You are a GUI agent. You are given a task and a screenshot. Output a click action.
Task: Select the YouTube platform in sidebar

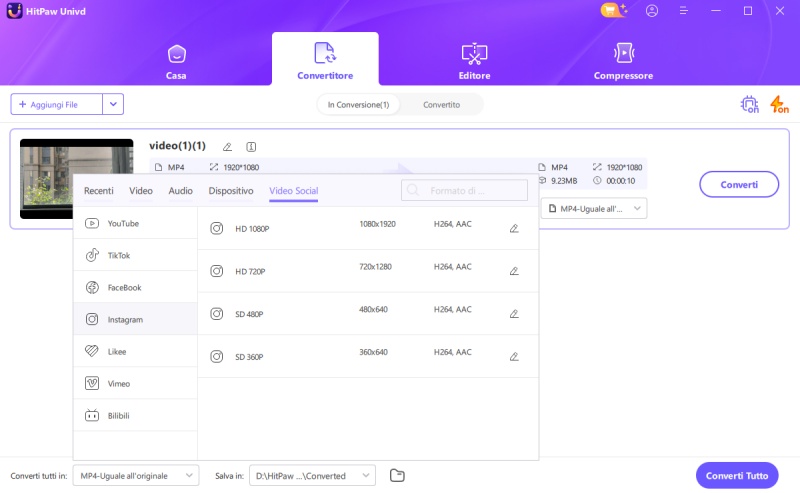click(x=135, y=223)
